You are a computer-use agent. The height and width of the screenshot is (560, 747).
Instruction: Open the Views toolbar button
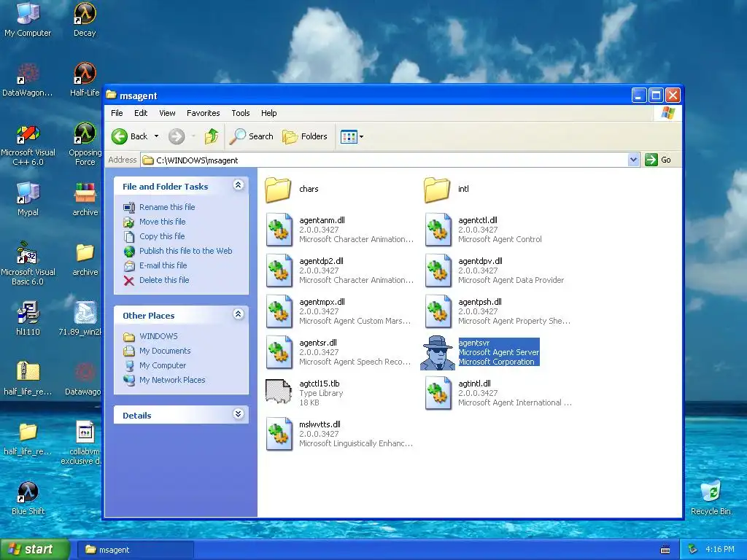(352, 136)
